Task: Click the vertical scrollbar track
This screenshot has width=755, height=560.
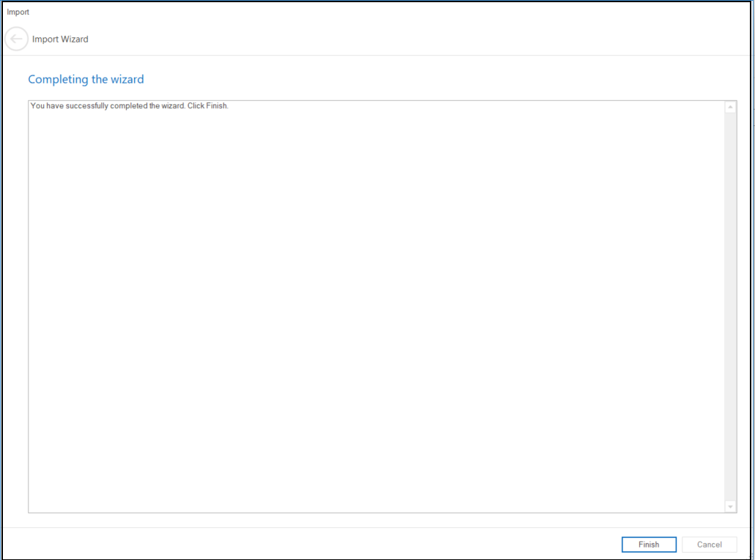Action: pos(730,307)
